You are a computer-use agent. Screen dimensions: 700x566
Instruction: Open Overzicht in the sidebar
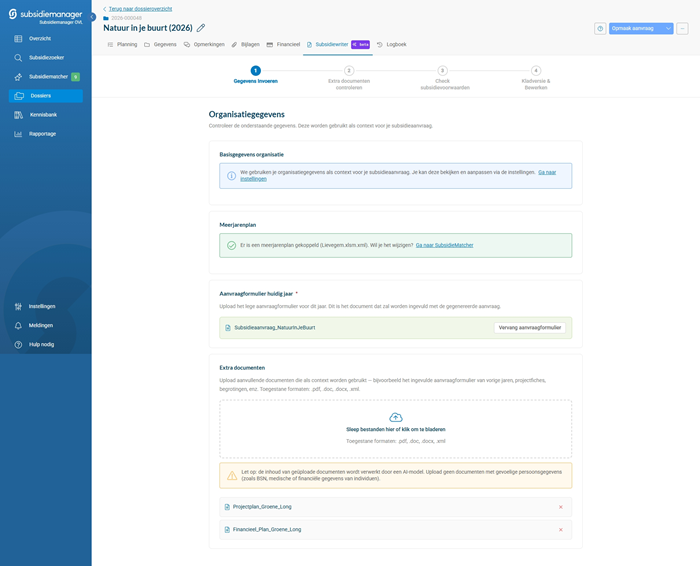pos(46,38)
